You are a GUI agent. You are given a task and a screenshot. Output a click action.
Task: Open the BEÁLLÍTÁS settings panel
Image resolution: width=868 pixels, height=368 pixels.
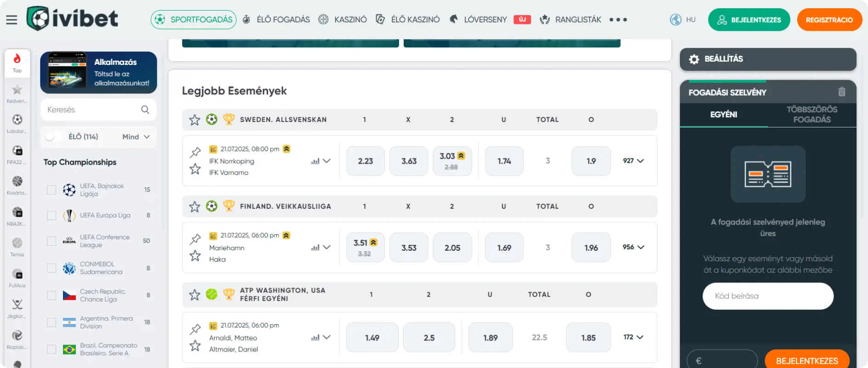click(768, 59)
